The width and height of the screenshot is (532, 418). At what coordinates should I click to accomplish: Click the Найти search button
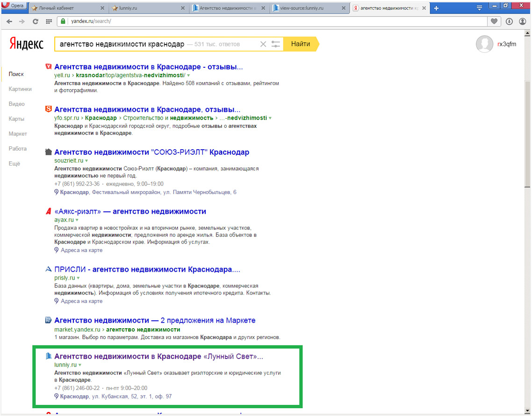click(301, 44)
